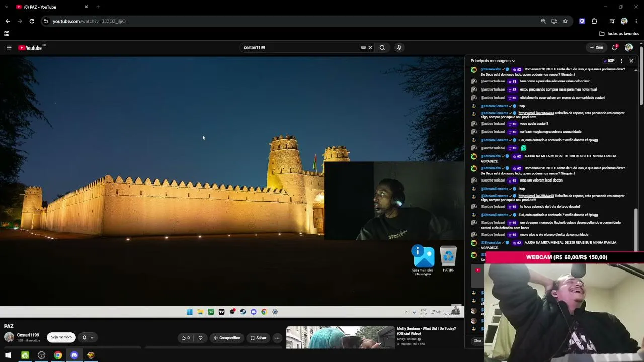Close the live chat panel
644x362 pixels.
coord(631,61)
